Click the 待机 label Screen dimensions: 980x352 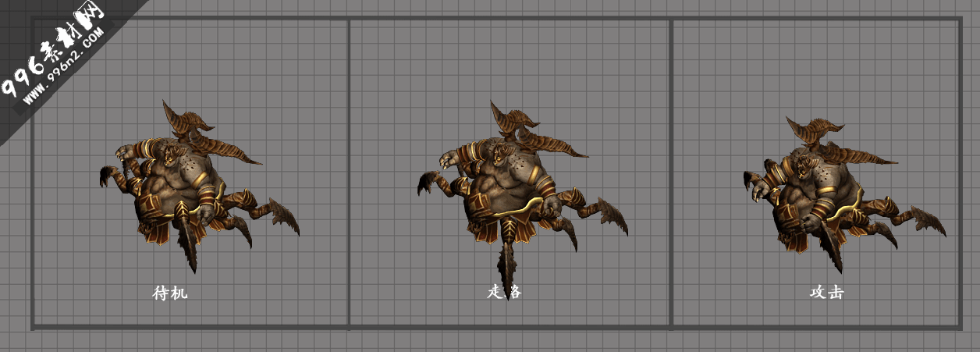point(170,293)
